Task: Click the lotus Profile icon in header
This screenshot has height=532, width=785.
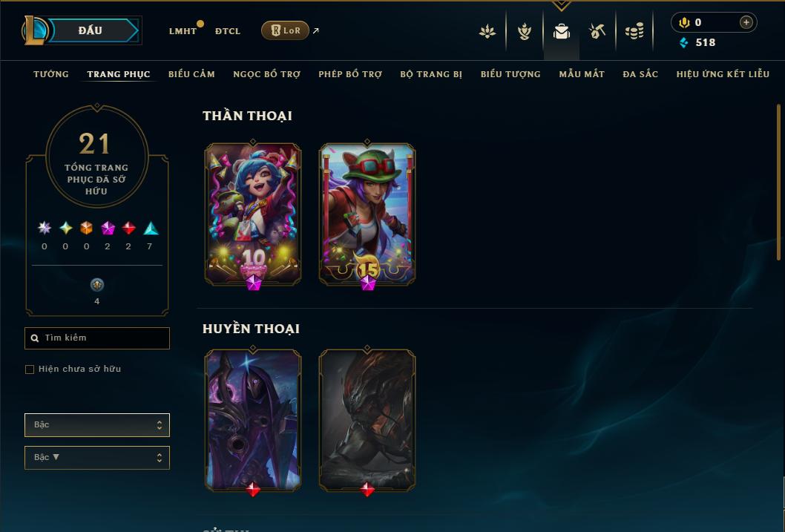Action: coord(487,31)
